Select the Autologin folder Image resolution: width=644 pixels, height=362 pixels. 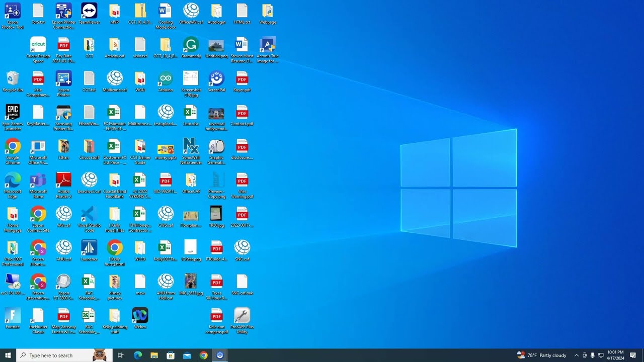[x=216, y=14]
